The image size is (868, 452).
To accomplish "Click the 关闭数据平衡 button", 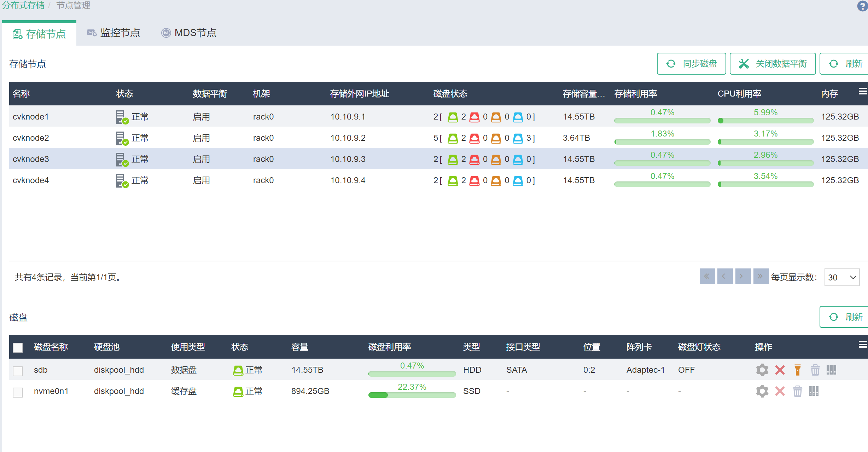I will (773, 64).
